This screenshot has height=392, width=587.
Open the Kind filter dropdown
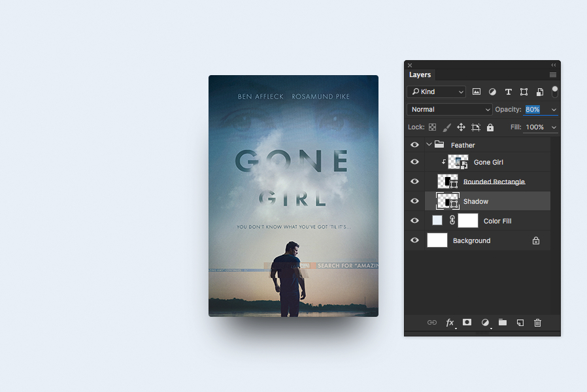coord(436,91)
